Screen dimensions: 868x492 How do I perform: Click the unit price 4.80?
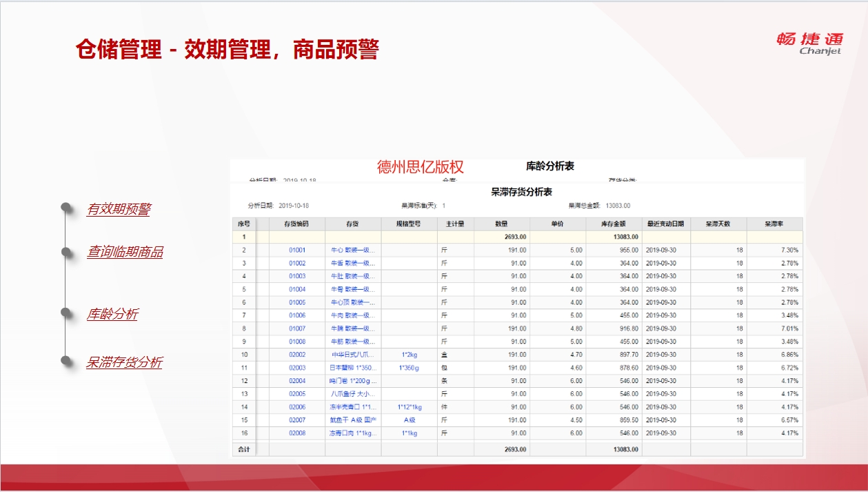point(576,328)
